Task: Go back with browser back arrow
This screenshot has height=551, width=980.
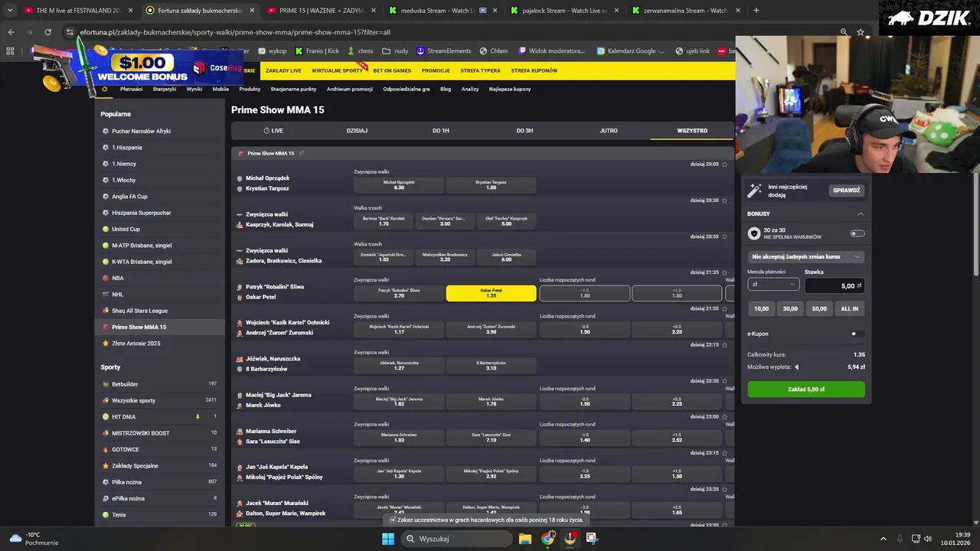Action: tap(11, 32)
